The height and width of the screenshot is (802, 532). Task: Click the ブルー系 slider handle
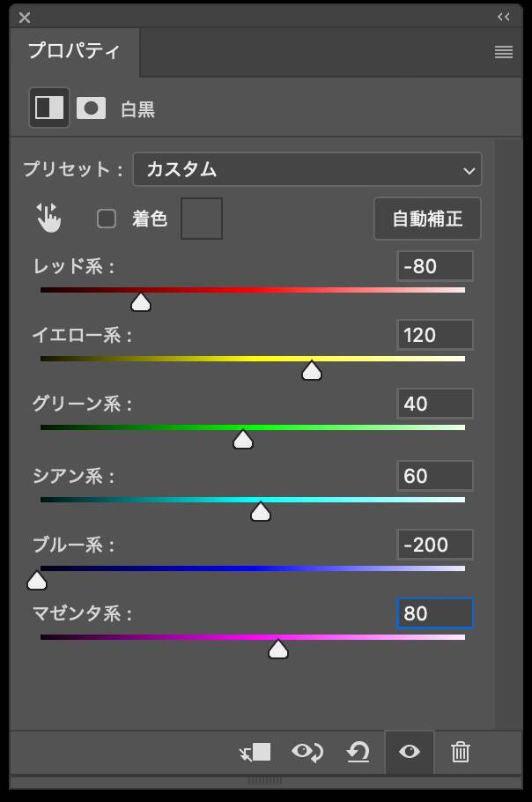[x=37, y=580]
